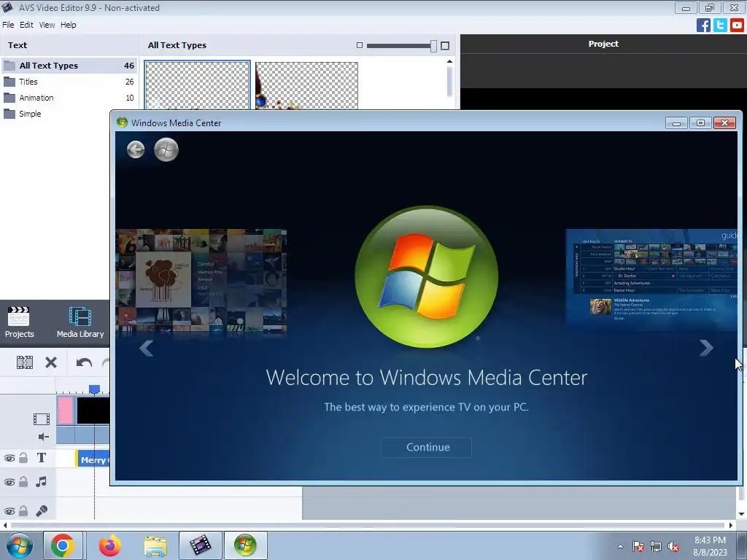Click the music track note icon
The height and width of the screenshot is (560, 747).
click(41, 481)
